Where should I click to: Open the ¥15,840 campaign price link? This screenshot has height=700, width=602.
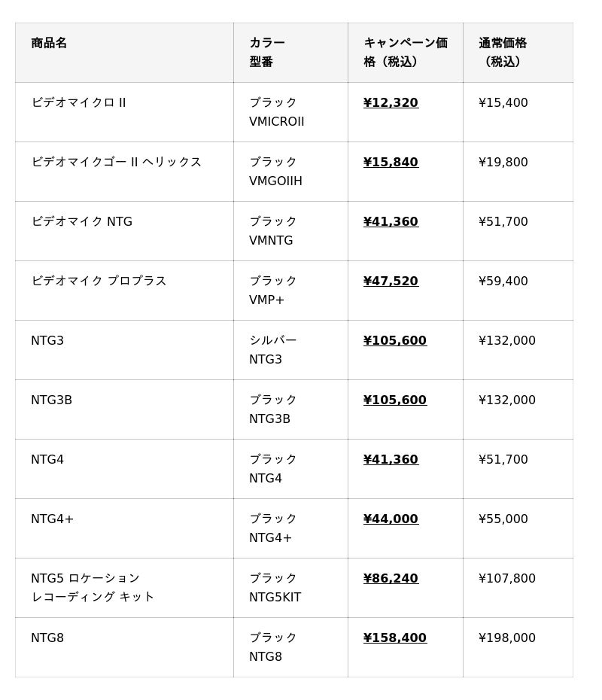391,163
